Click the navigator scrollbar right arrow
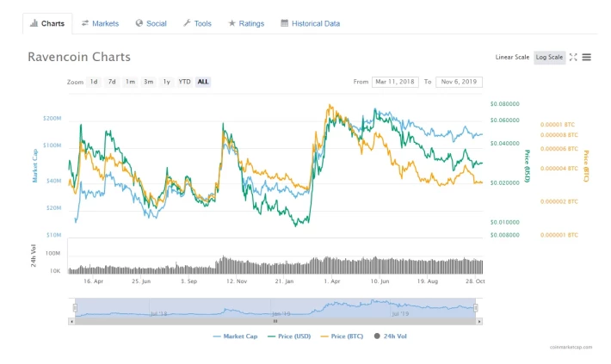 coord(479,322)
